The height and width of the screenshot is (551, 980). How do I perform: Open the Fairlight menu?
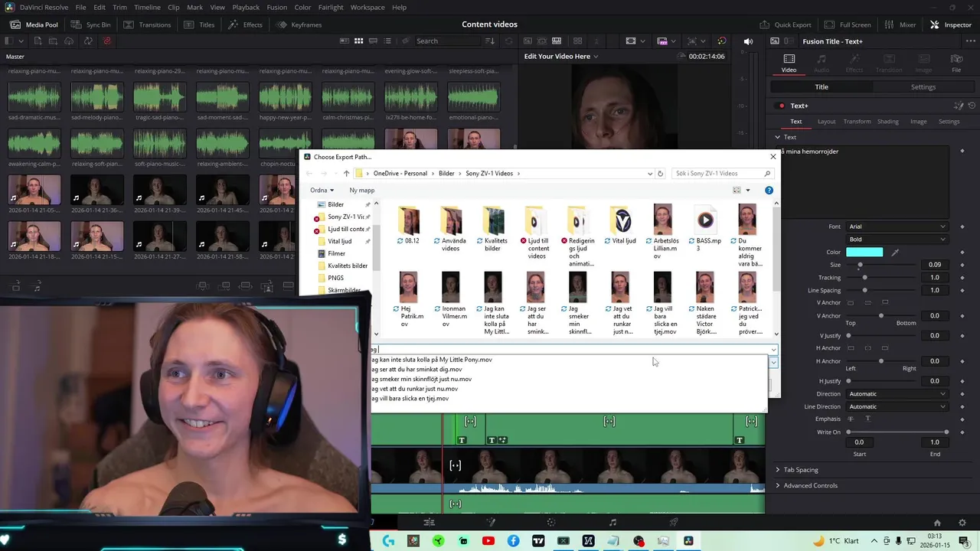point(331,7)
